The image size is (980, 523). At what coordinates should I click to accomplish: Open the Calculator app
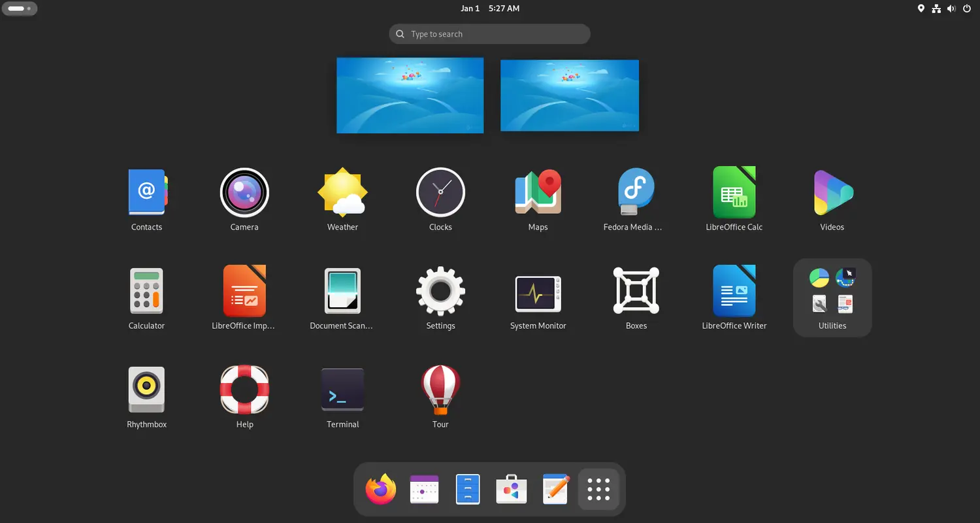pos(146,291)
